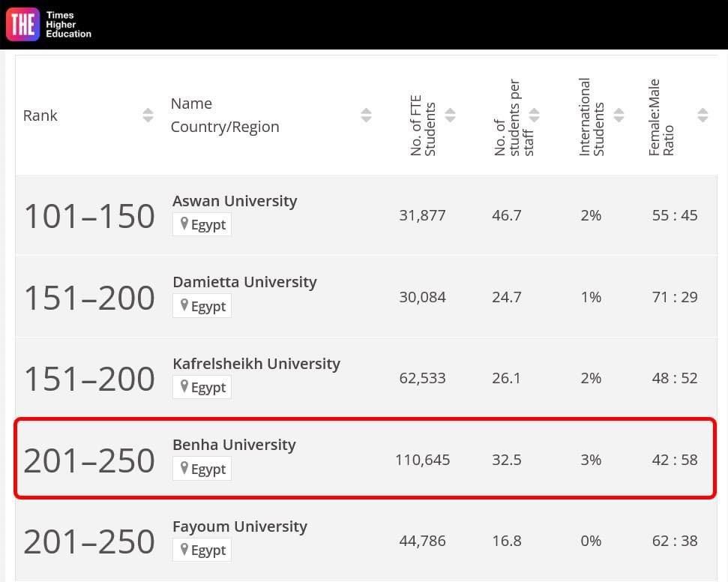This screenshot has width=728, height=582.
Task: Click the Name column header text
Action: (x=191, y=103)
